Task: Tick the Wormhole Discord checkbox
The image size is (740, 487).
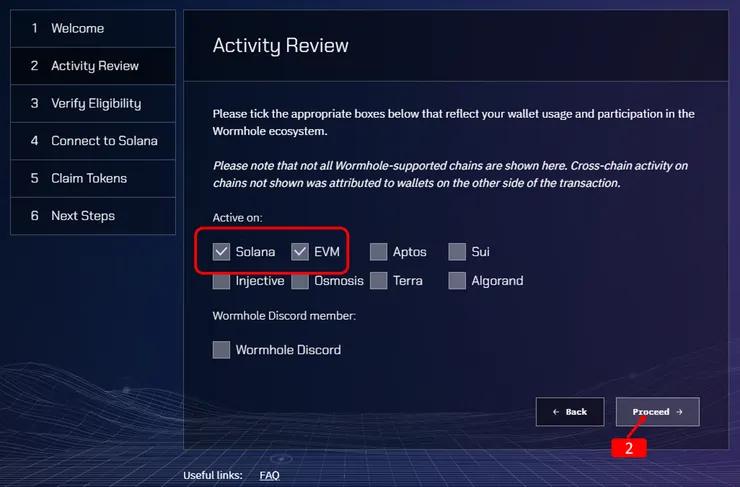Action: pos(221,350)
